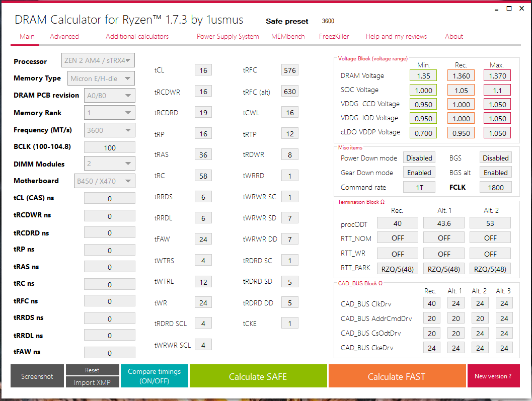Click the tRRDL ns input field
The width and height of the screenshot is (532, 401).
click(x=110, y=335)
